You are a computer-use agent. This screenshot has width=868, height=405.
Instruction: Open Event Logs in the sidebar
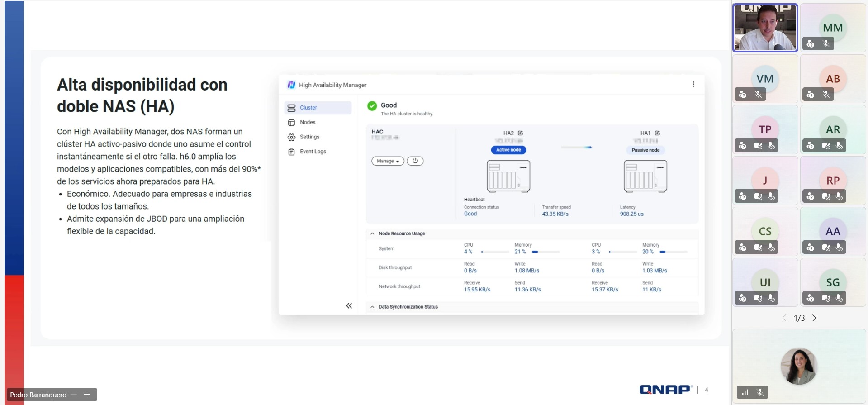(x=313, y=152)
